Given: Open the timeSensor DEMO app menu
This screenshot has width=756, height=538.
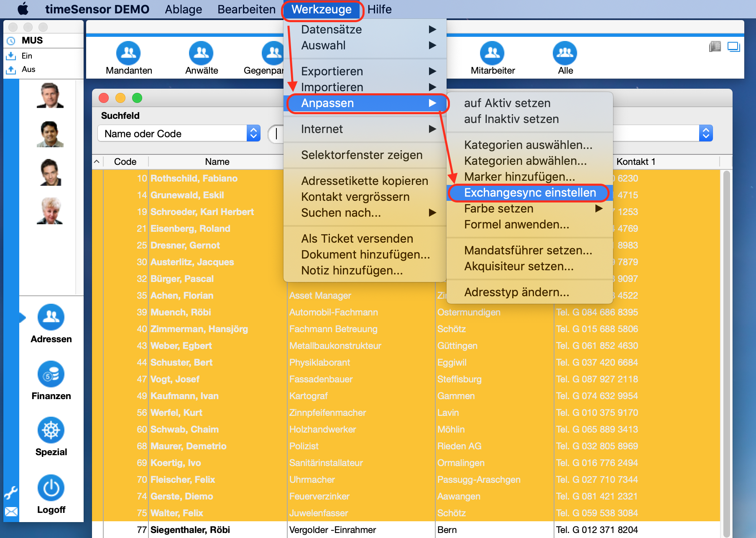Looking at the screenshot, I should pyautogui.click(x=97, y=9).
